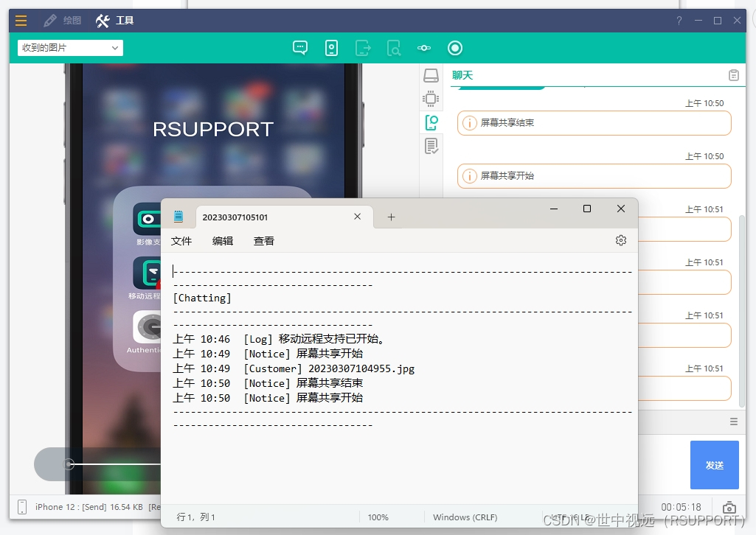Click the blue 发送 send button

point(715,465)
